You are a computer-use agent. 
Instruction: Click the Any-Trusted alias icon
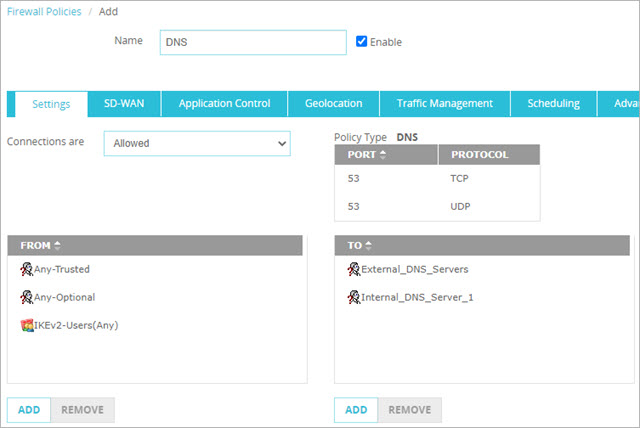[x=26, y=269]
